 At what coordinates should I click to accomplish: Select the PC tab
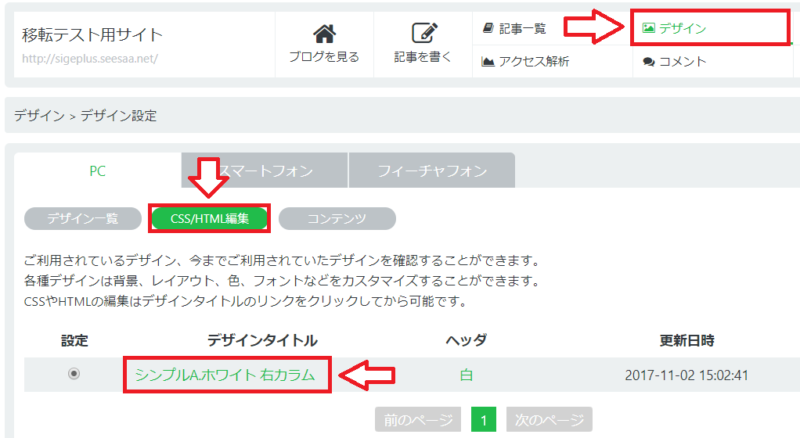tap(97, 171)
